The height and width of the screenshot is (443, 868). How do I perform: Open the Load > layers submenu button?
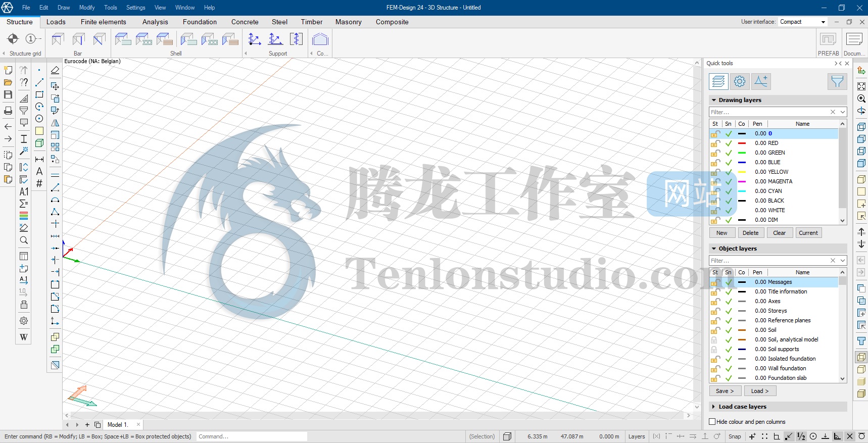click(760, 391)
